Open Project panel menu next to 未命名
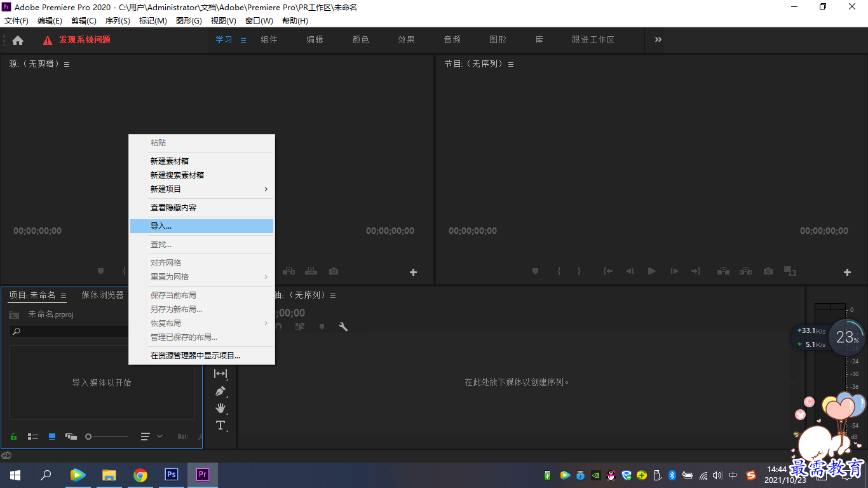Screen dimensions: 868x488 click(64, 295)
